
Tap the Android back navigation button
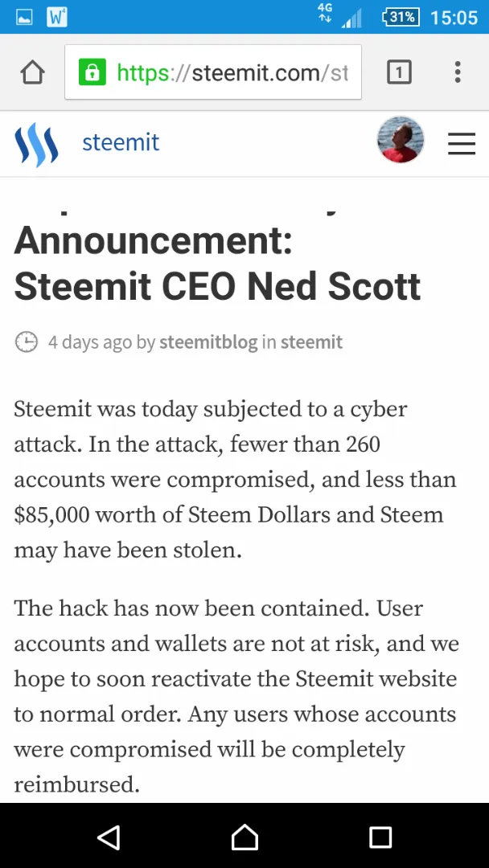[x=109, y=837]
